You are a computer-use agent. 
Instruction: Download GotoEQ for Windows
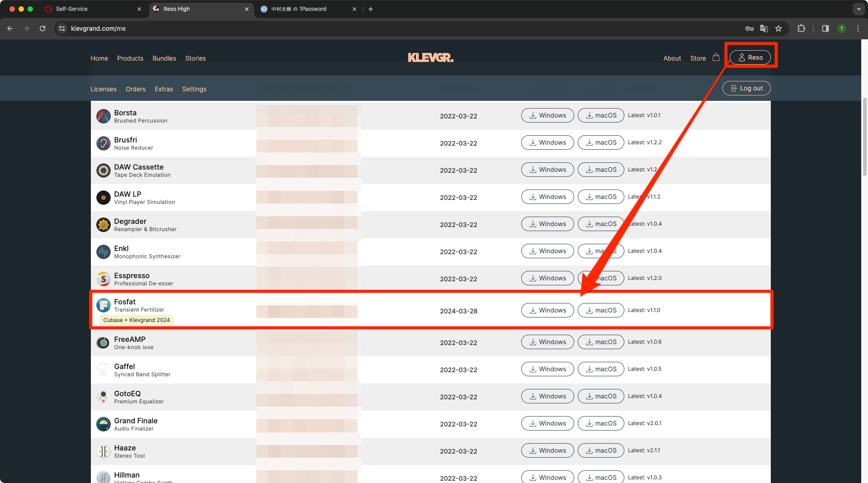click(x=547, y=396)
